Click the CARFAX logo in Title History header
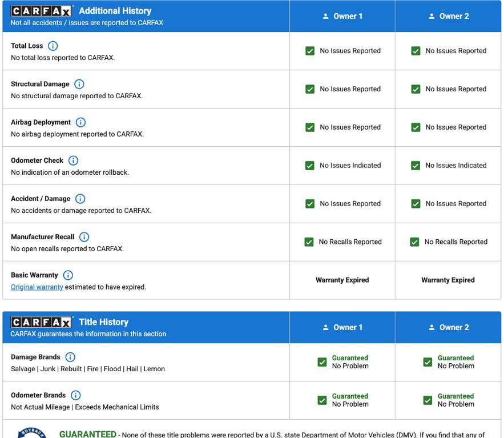 click(x=41, y=322)
